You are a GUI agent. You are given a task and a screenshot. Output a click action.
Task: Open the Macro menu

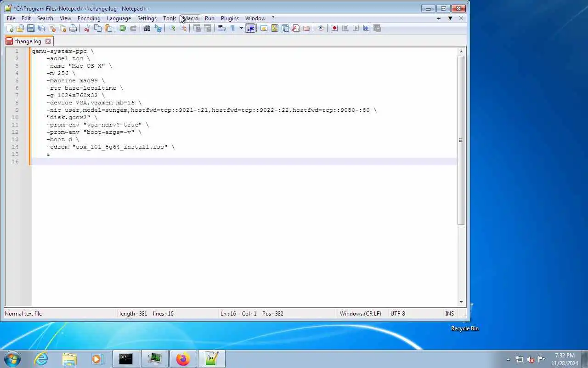point(191,18)
